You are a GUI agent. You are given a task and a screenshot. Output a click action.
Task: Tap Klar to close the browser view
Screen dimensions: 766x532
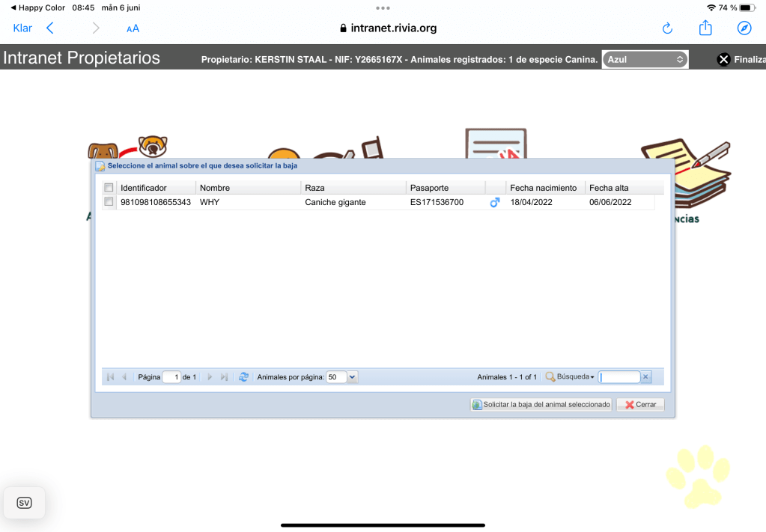tap(22, 28)
